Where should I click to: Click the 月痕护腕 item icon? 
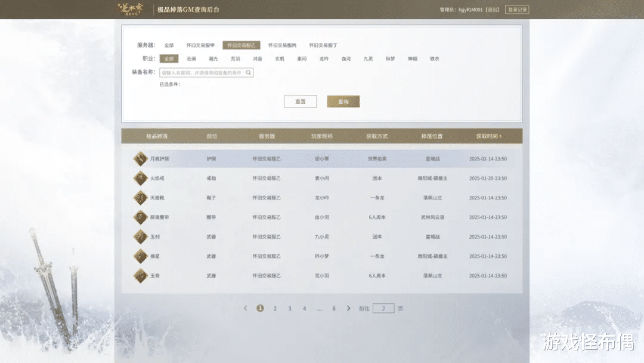[140, 159]
